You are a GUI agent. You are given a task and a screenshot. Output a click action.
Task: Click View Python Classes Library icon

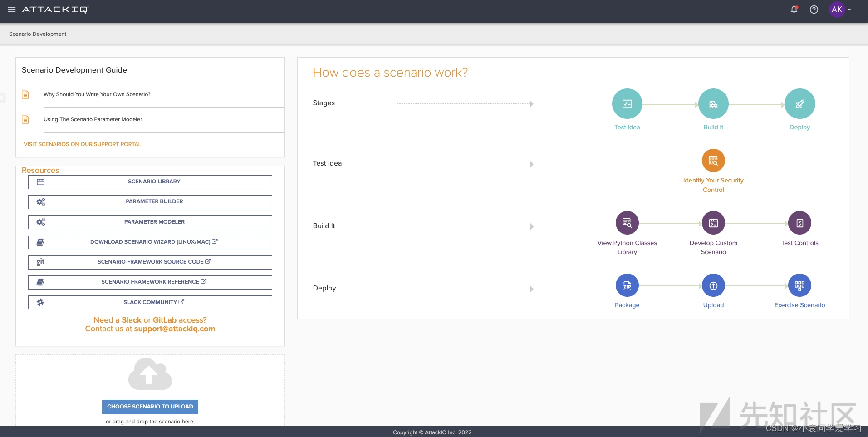(x=627, y=223)
